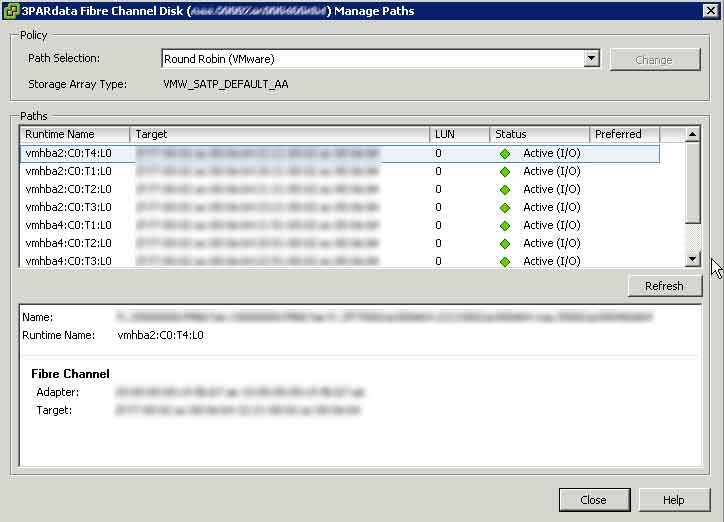Click the green status diamond for vmhba4:C0:T2:L0

tap(505, 244)
